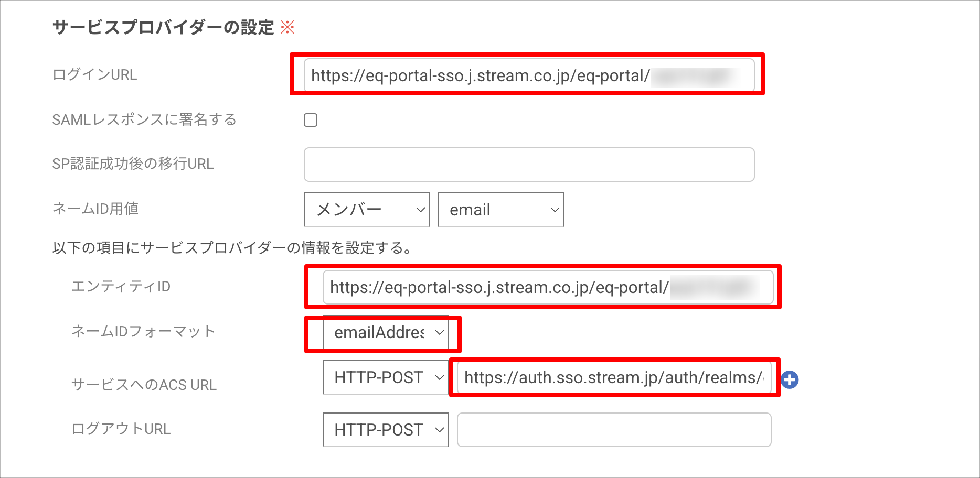Click the 以下の項目にサービスプロバイダーの情報を設定する text
Screen dimensions: 980x478
(x=231, y=247)
